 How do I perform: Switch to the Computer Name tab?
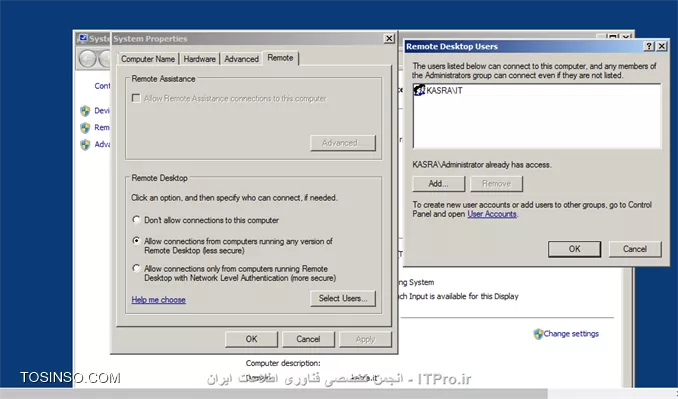coord(148,59)
